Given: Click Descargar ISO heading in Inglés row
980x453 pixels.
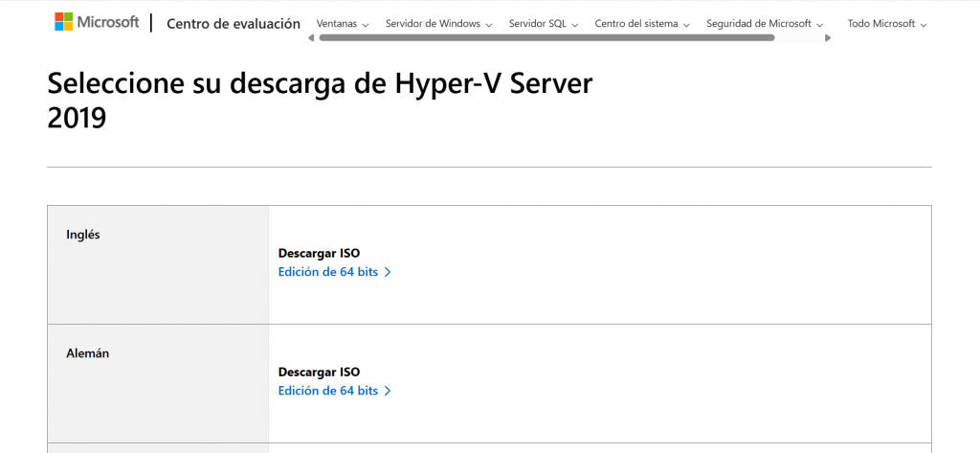Looking at the screenshot, I should point(319,254).
